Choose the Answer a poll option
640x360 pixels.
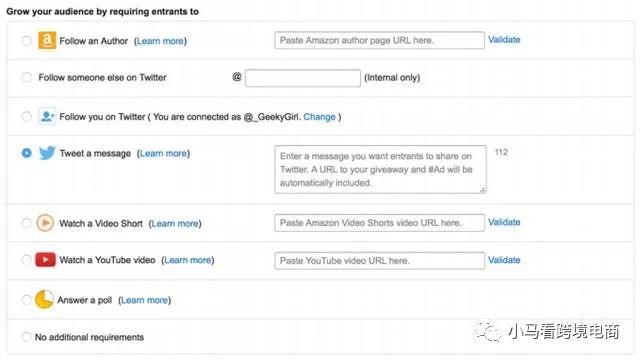27,300
